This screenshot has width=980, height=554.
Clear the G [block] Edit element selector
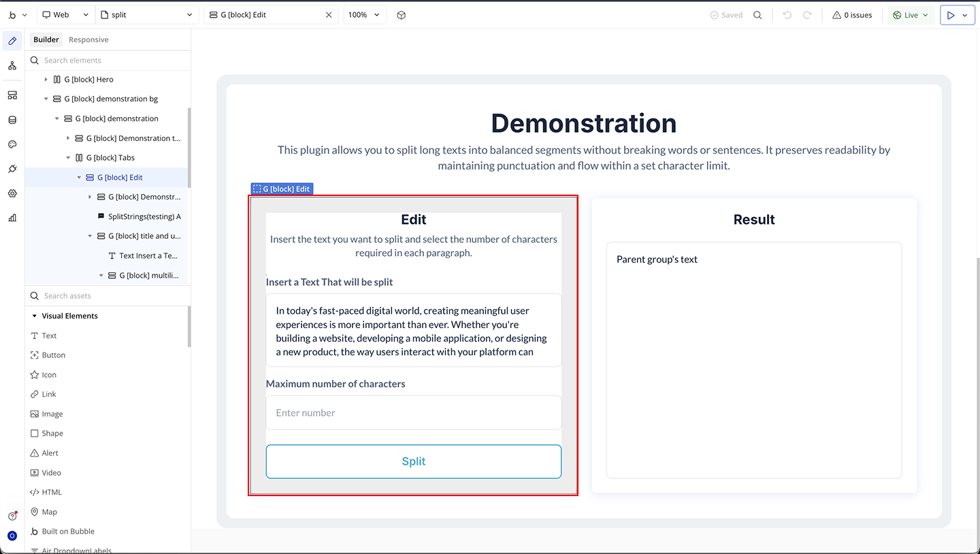329,15
